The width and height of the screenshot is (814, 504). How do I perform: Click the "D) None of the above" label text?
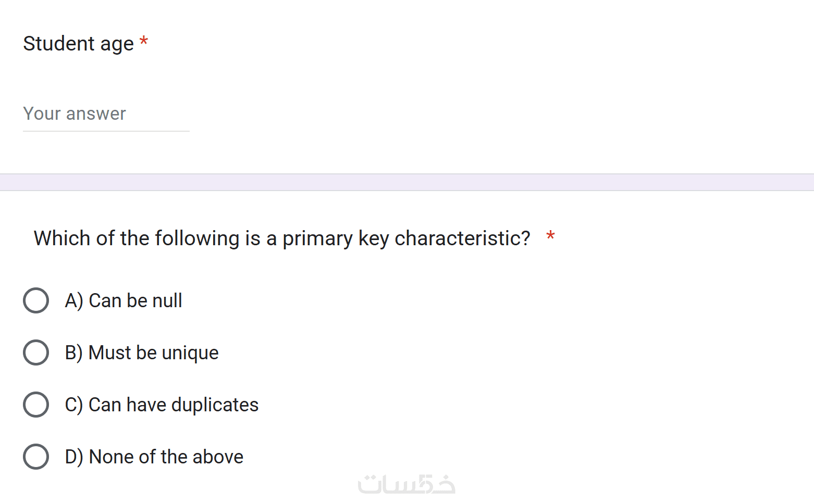[x=154, y=457]
